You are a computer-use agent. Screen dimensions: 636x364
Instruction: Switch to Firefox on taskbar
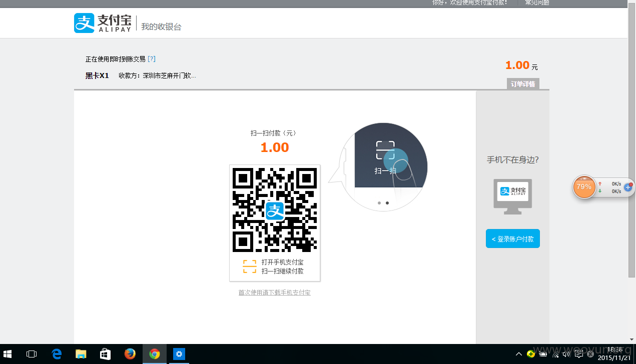130,354
